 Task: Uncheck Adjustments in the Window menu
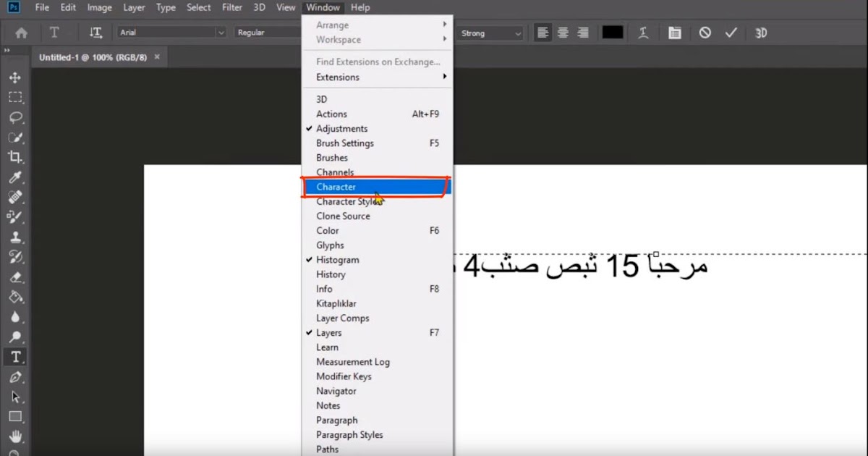pyautogui.click(x=378, y=129)
